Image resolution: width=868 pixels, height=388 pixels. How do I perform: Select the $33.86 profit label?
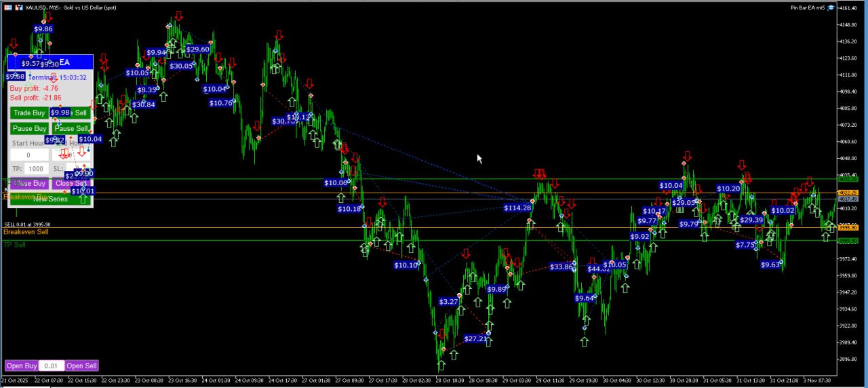coord(561,267)
